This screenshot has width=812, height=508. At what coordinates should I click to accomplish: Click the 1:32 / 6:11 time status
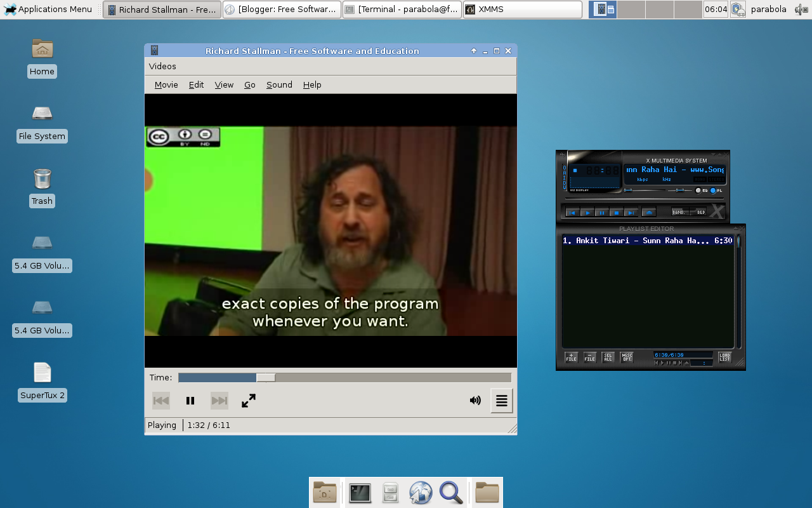pyautogui.click(x=209, y=425)
